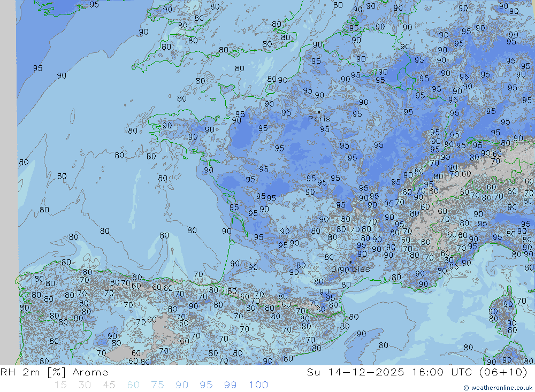The image size is (535, 392).
Task: Select the 100 value in the legend
Action: tap(258, 385)
